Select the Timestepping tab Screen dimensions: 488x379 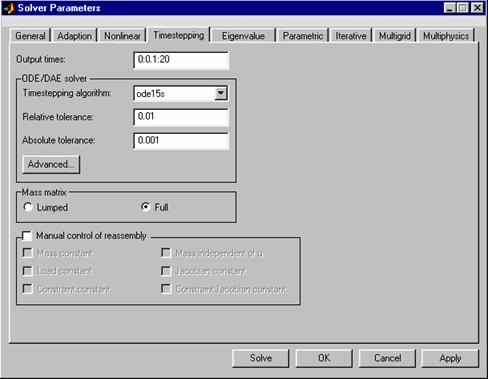[179, 35]
